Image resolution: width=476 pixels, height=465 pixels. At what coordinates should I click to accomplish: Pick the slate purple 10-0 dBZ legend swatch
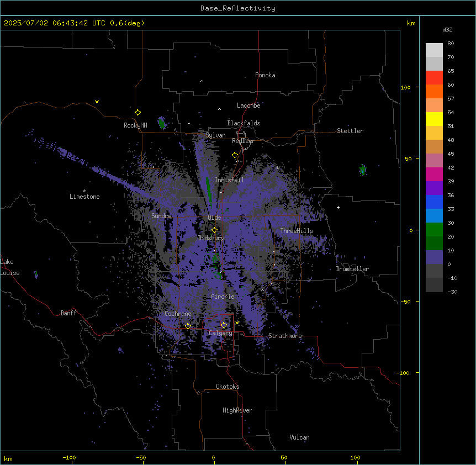coord(434,257)
